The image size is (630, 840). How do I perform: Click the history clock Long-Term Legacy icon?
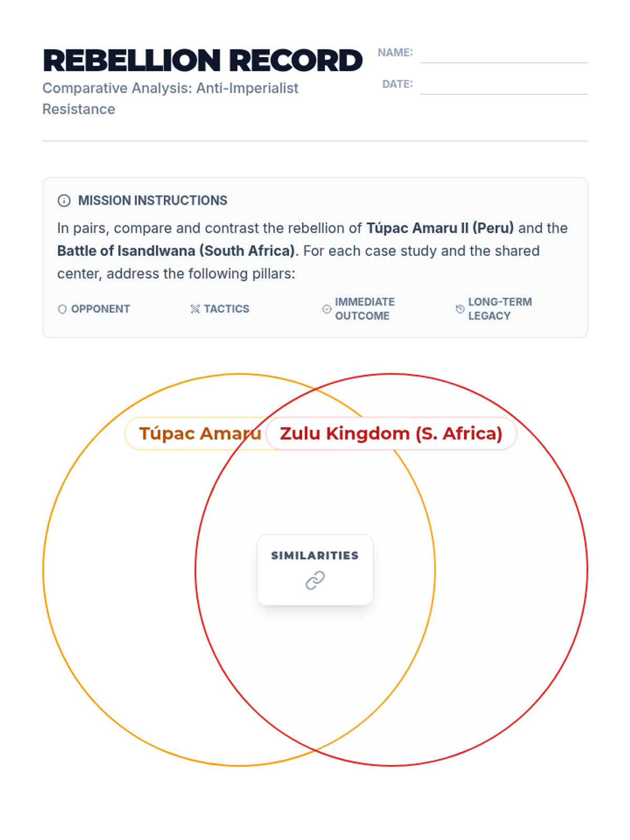(x=460, y=309)
